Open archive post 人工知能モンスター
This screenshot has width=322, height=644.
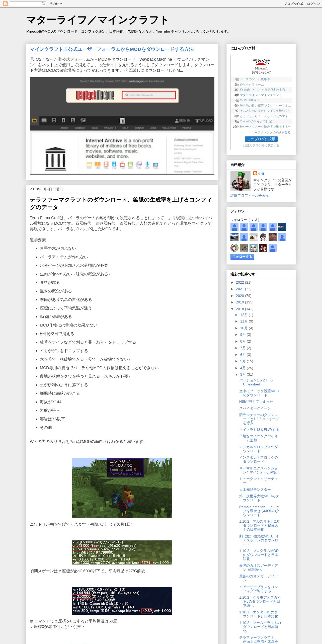pyautogui.click(x=255, y=490)
